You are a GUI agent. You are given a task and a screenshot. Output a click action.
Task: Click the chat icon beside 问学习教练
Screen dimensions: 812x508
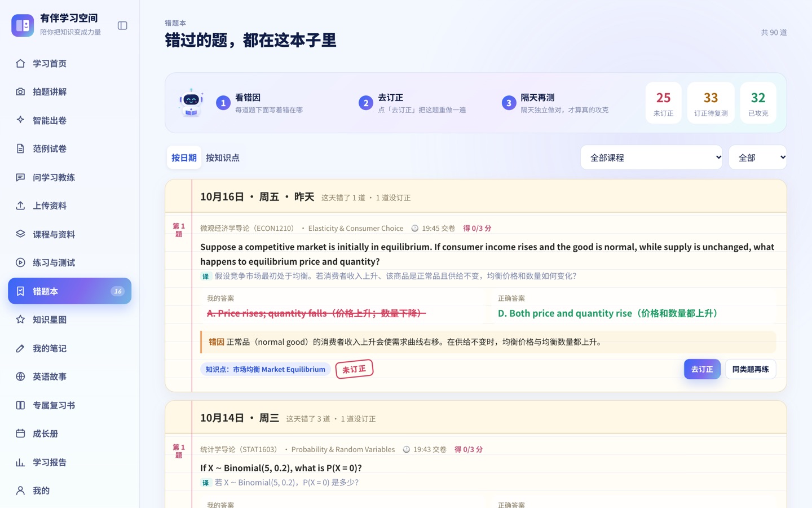click(x=20, y=177)
